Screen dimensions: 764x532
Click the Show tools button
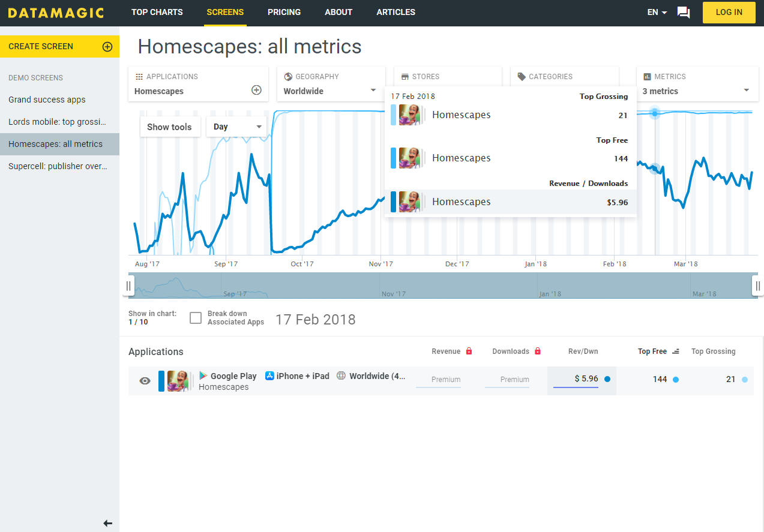click(170, 127)
